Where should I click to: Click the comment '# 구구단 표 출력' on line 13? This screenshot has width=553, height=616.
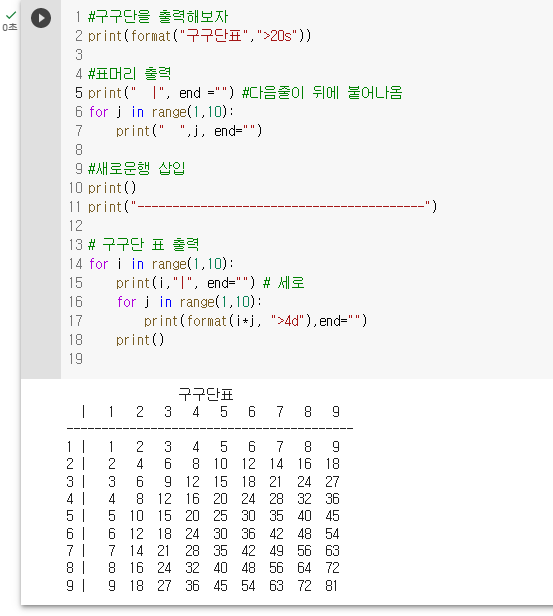pyautogui.click(x=144, y=245)
